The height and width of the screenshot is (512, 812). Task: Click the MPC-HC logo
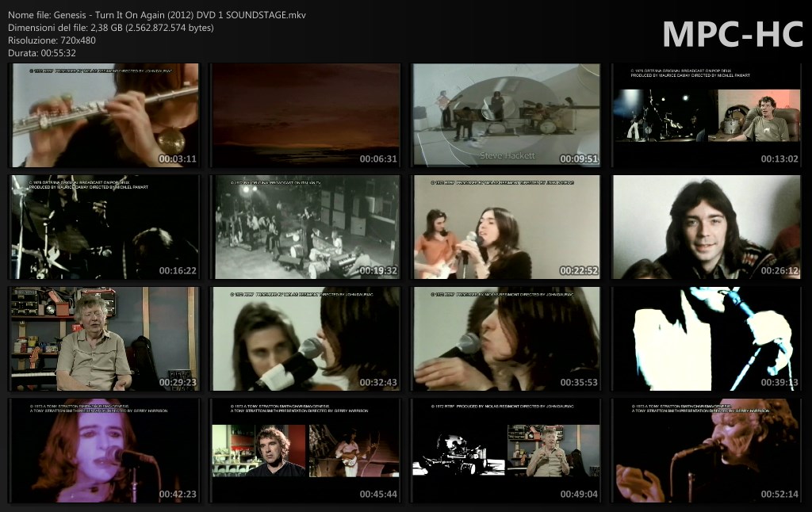pos(733,34)
